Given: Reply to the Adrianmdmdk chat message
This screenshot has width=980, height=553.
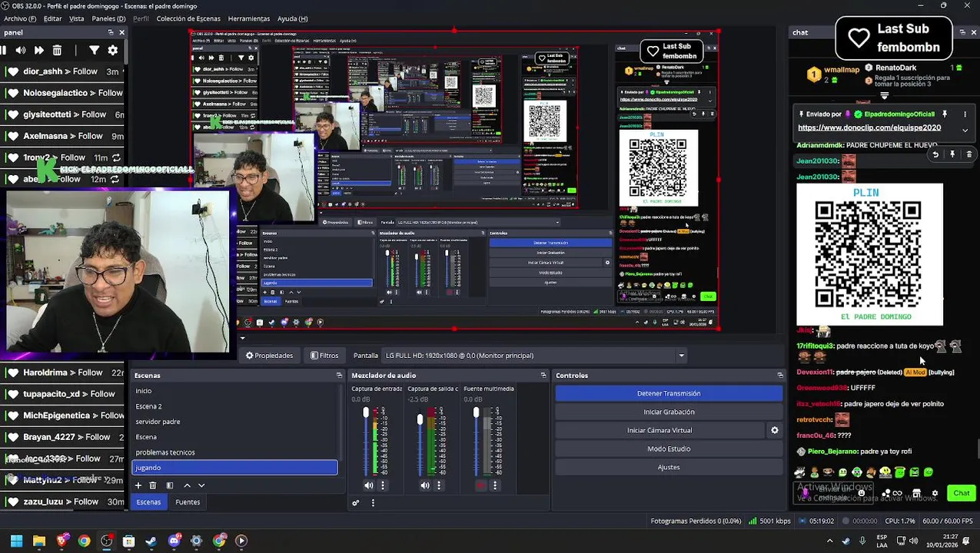Looking at the screenshot, I should coord(935,154).
